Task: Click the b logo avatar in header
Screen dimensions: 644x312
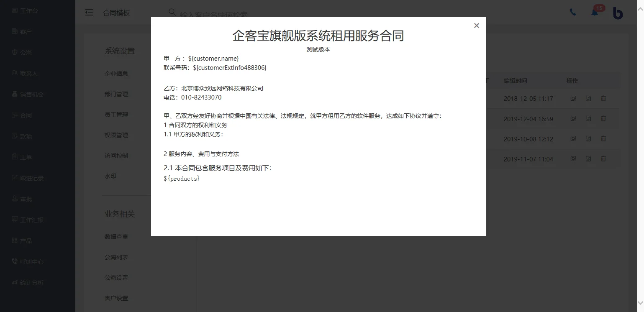Action: tap(618, 13)
